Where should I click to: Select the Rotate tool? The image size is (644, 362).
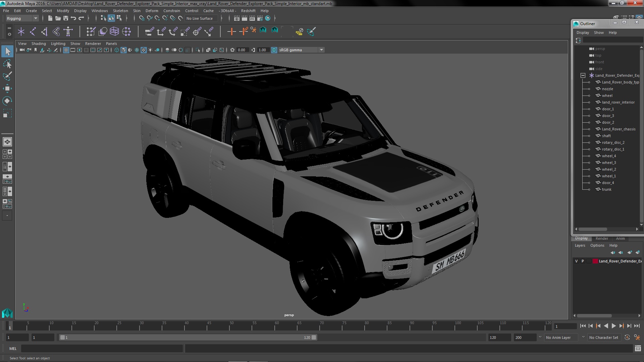7,101
